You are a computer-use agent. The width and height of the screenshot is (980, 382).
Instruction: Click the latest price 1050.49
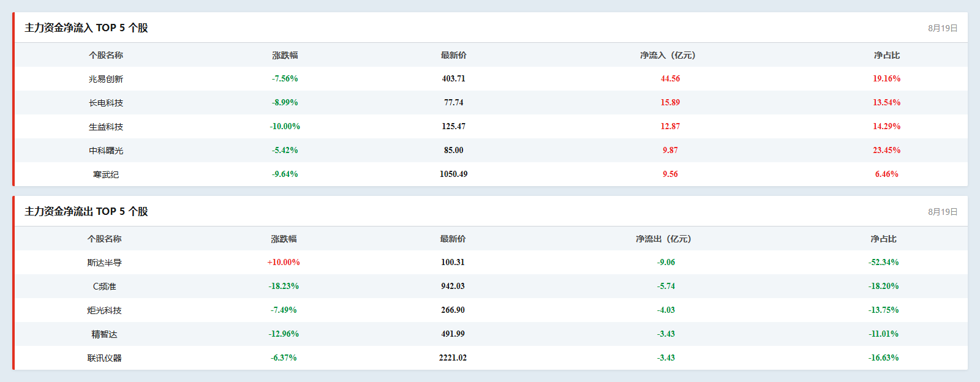click(454, 174)
